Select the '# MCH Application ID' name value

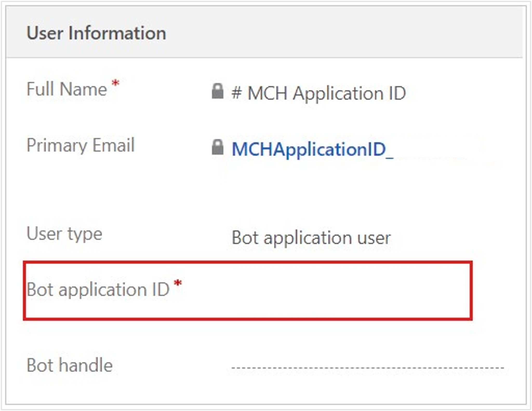(x=318, y=93)
